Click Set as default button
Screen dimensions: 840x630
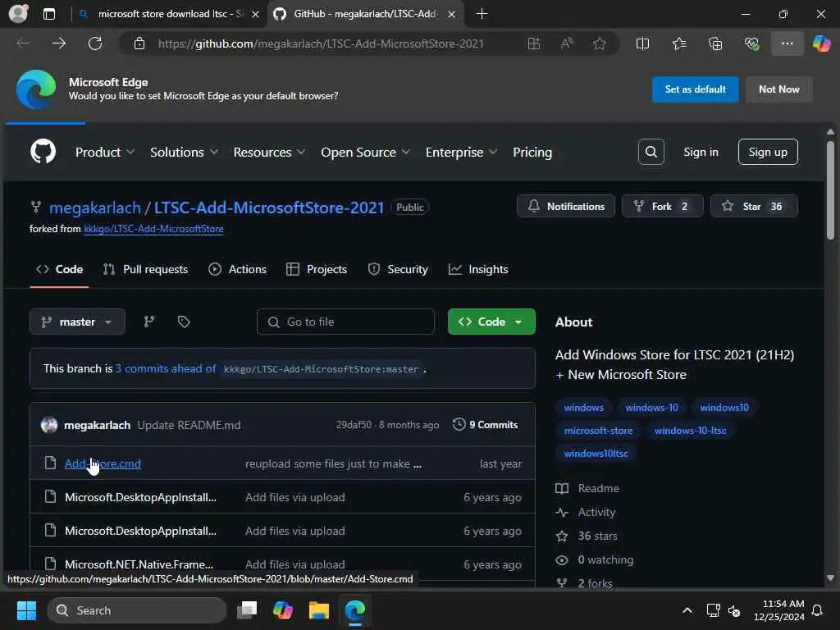[x=695, y=89]
